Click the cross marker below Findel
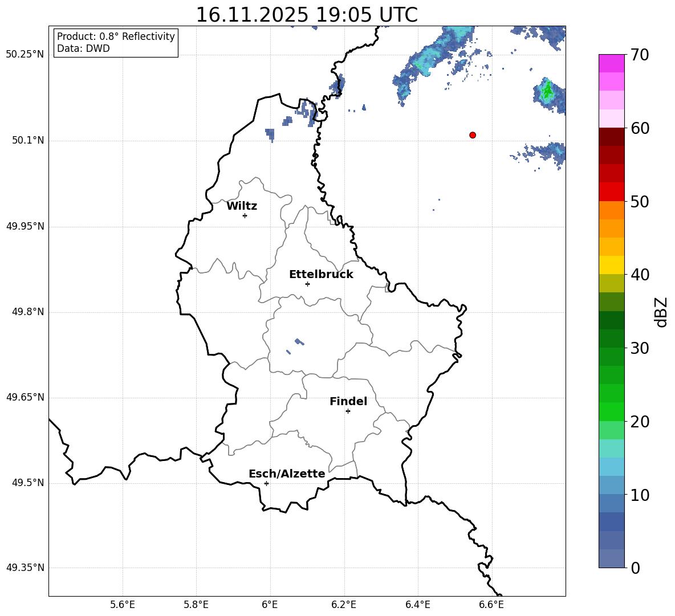Viewport: 675px width, 616px height. coord(348,411)
